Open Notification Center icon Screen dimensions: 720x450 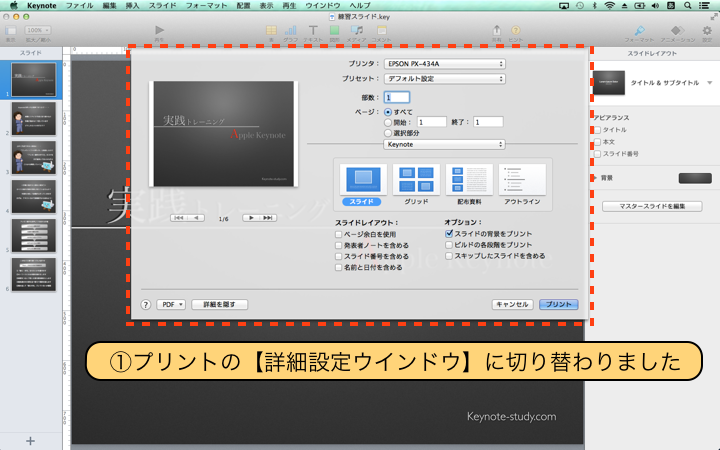tap(704, 6)
